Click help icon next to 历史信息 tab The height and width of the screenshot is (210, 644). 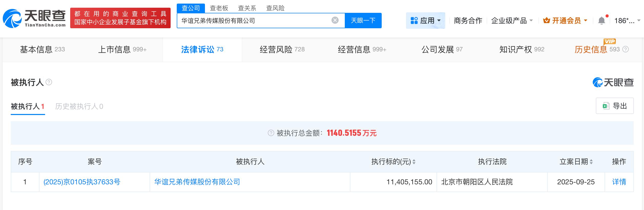626,49
